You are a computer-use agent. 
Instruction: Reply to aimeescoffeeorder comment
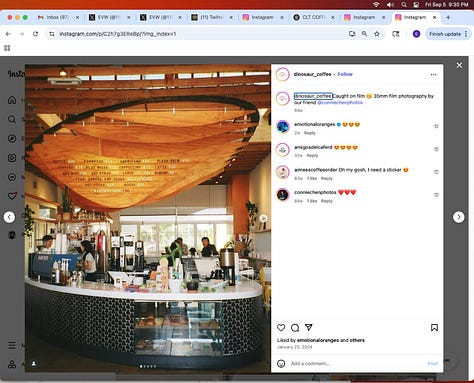point(327,178)
